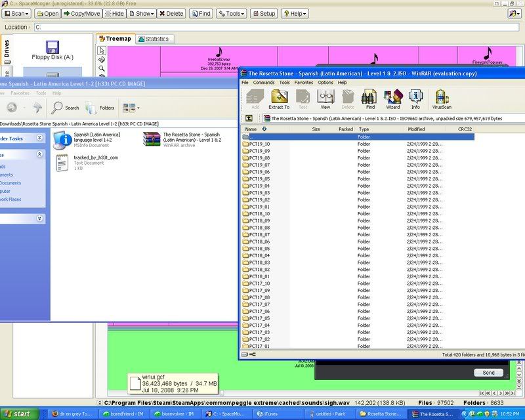
Task: Click the Send button in chat window
Action: (x=488, y=373)
